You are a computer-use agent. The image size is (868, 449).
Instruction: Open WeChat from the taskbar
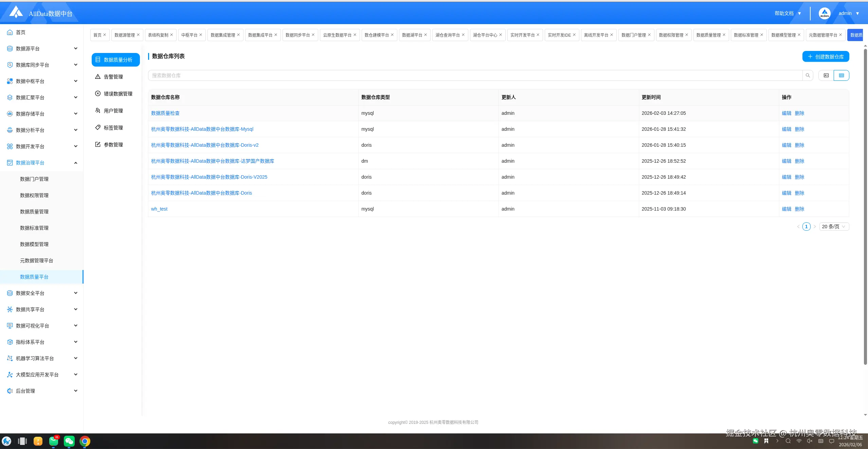(x=69, y=441)
